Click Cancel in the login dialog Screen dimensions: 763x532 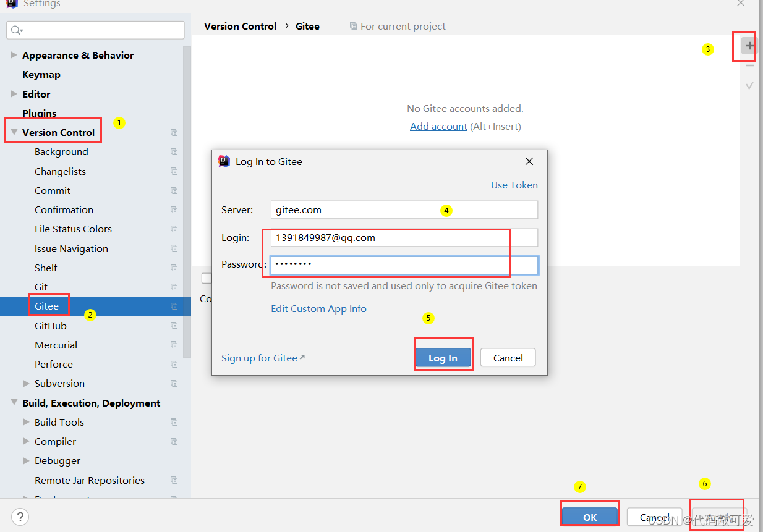pos(508,358)
